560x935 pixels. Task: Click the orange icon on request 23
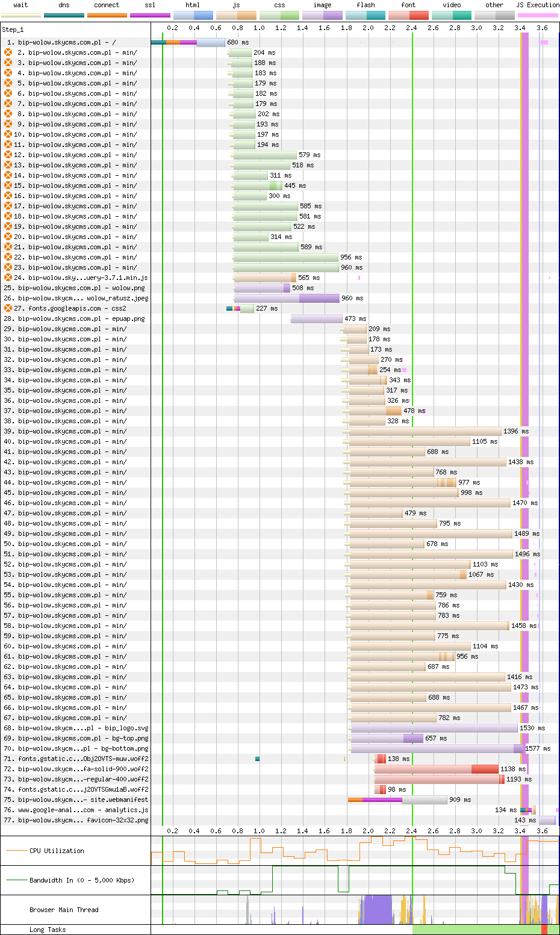click(8, 267)
